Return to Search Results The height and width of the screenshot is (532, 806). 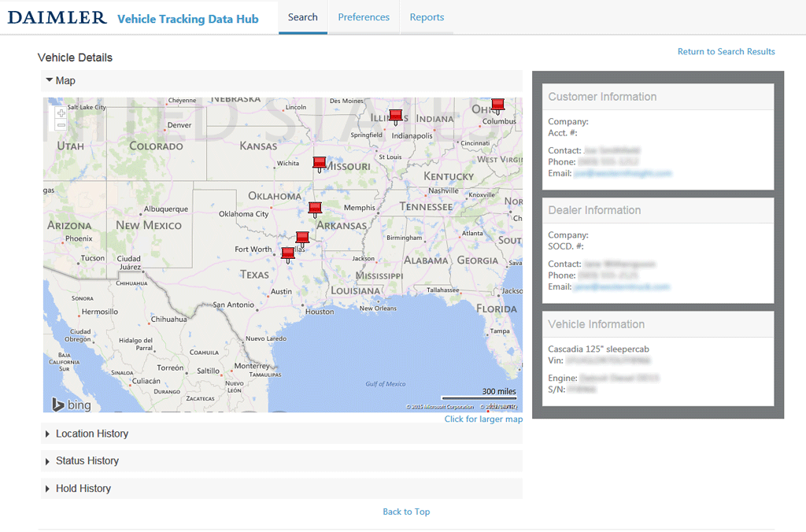[726, 52]
